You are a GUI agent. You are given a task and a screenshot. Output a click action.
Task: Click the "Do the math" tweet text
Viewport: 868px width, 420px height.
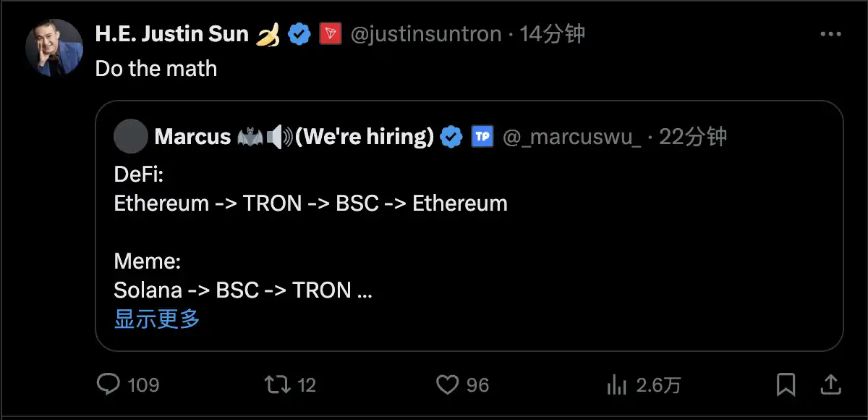(x=156, y=69)
